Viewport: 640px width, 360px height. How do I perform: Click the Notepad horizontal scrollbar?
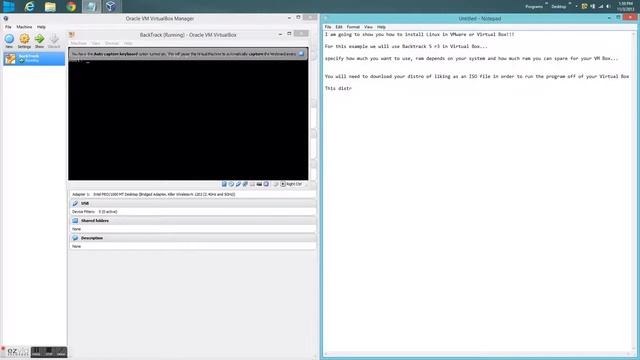tap(478, 354)
